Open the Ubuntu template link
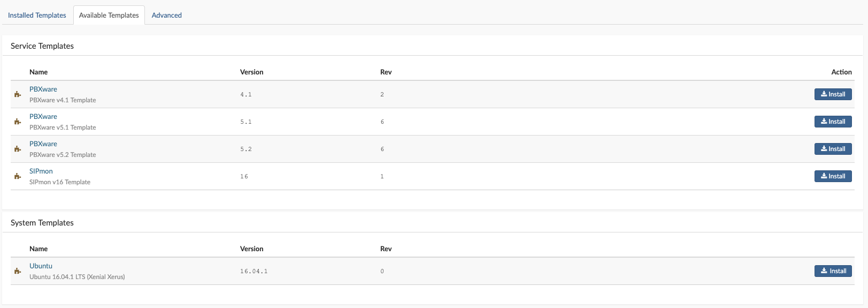868x308 pixels. pyautogui.click(x=41, y=266)
